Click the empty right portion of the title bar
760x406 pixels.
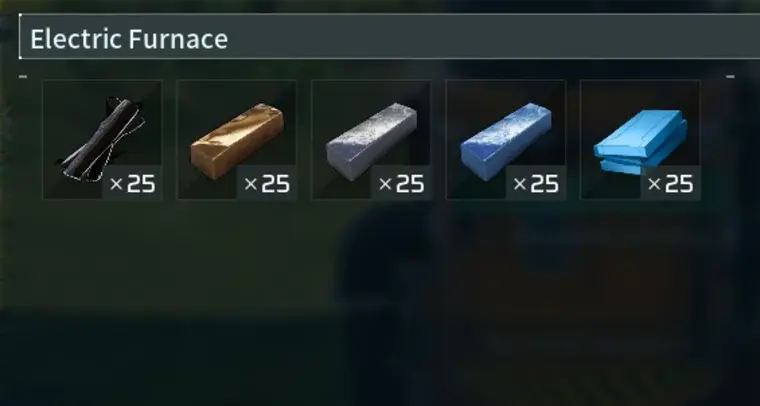[x=494, y=37]
